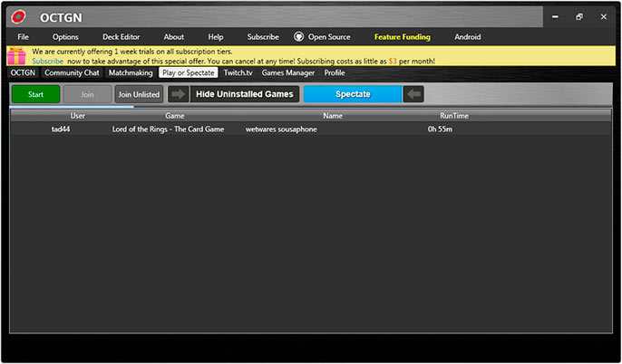The width and height of the screenshot is (622, 364).
Task: Restore down the OCTGN window
Action: (x=579, y=16)
